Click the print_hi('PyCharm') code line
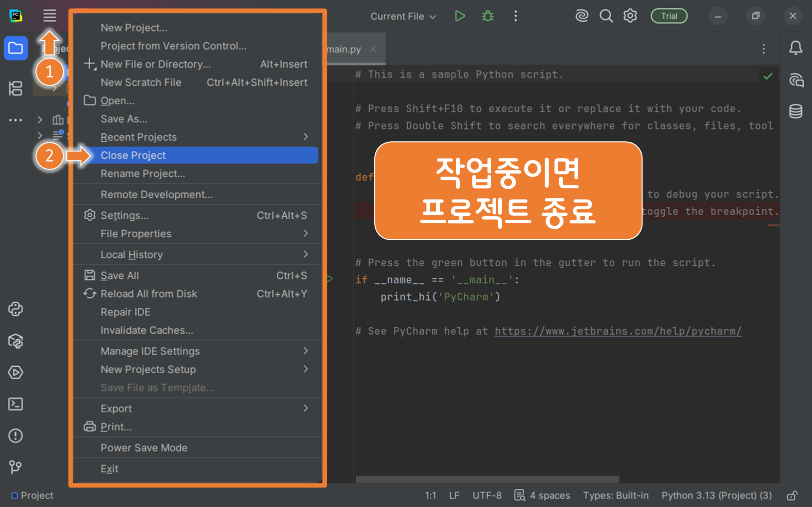This screenshot has width=812, height=507. [440, 297]
